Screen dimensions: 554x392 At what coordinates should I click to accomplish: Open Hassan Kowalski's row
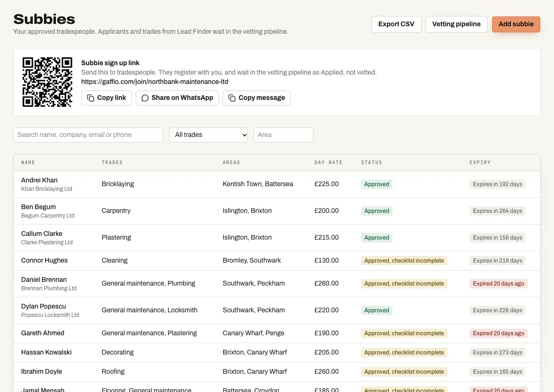[277, 353]
